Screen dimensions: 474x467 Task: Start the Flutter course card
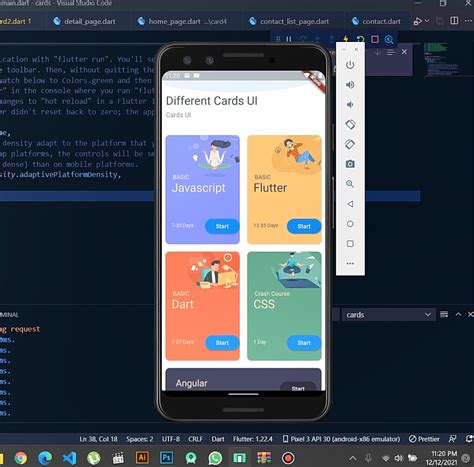[x=304, y=226]
